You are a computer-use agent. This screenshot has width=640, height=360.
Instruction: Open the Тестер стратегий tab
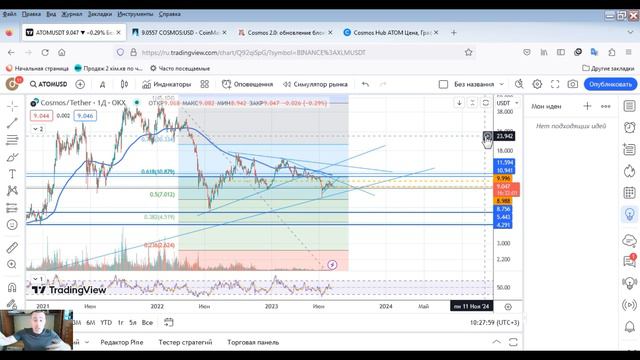185,342
